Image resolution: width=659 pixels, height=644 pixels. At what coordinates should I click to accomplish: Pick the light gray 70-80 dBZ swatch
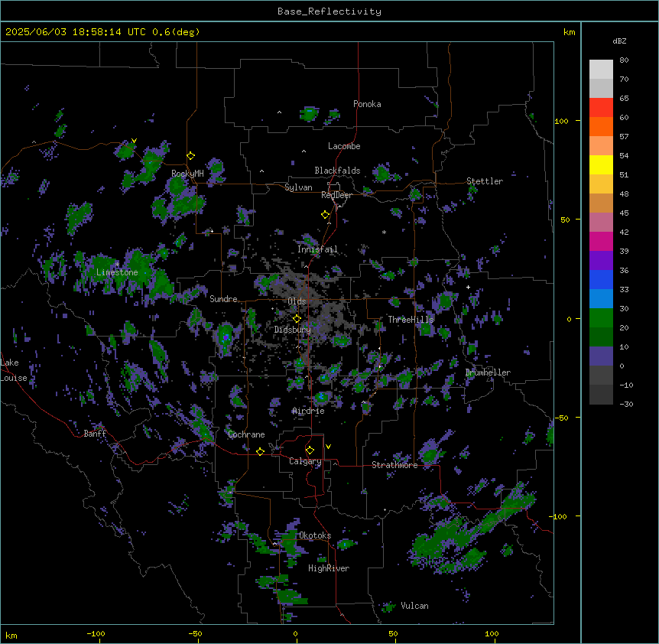[x=601, y=70]
